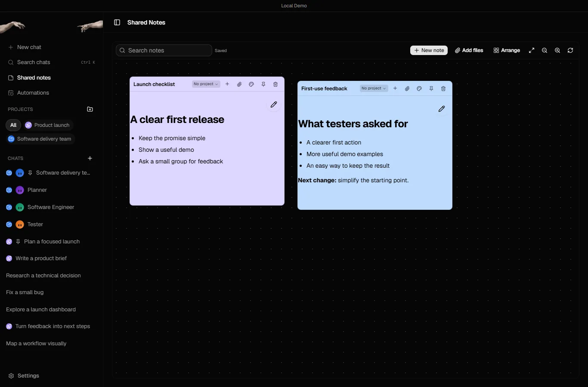
Task: Open color palette on First-use feedback note
Action: click(419, 89)
